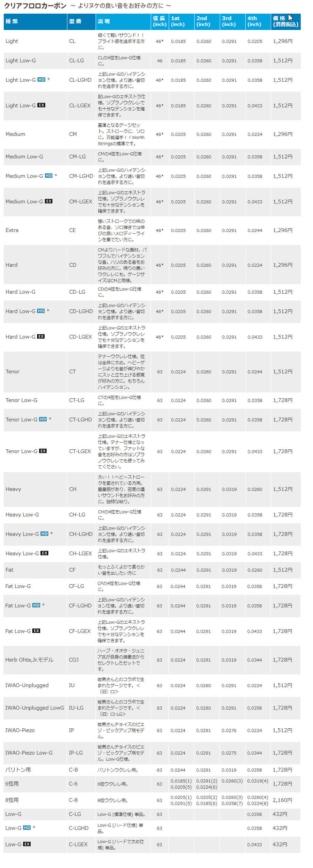Click the HD badge beside Light Low-G
Viewport: 313px width, 868px height.
tap(41, 80)
